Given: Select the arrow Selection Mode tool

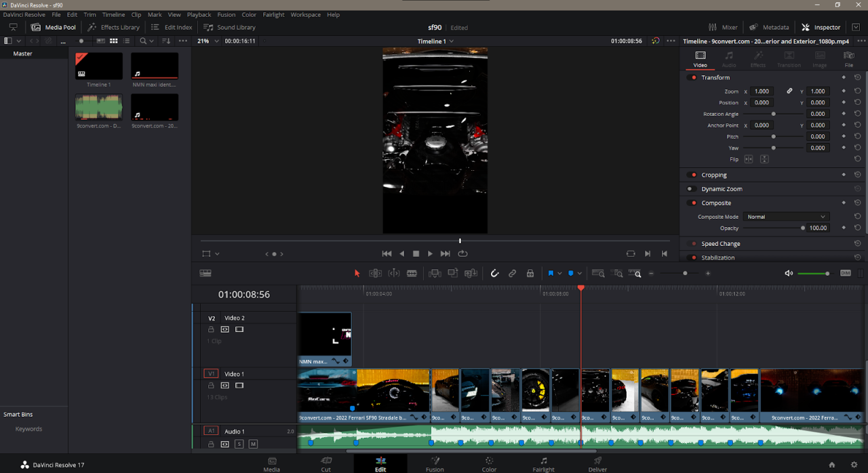Looking at the screenshot, I should point(357,273).
